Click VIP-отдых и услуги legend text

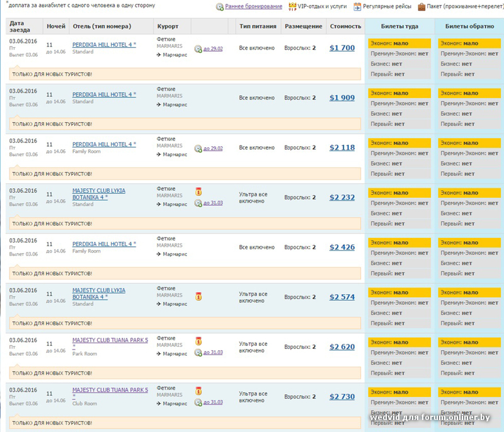click(x=322, y=6)
